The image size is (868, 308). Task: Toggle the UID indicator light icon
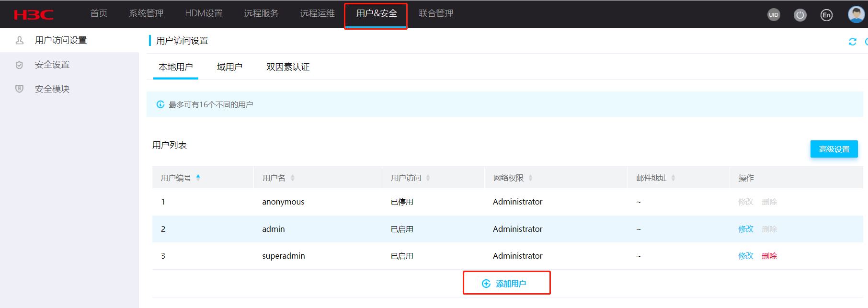pos(774,15)
